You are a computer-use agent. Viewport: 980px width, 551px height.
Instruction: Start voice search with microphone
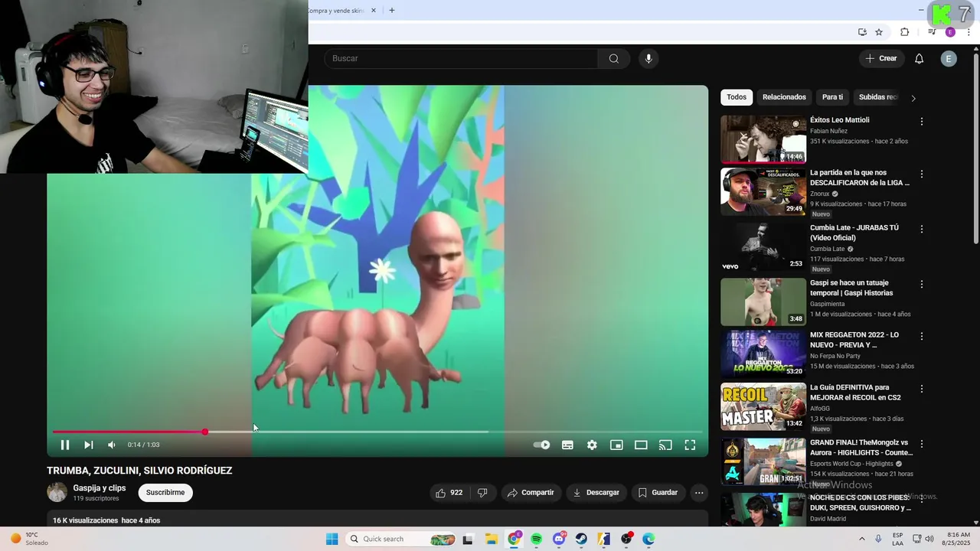tap(648, 58)
